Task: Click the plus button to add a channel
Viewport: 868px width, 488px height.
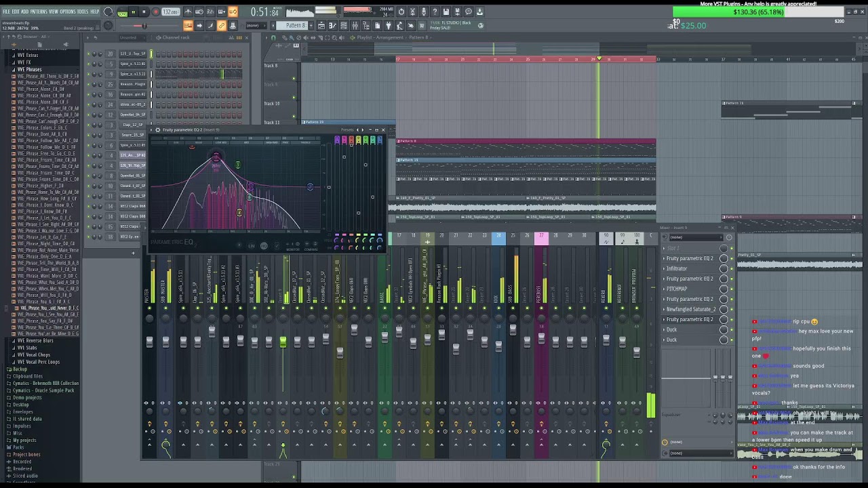Action: [133, 253]
